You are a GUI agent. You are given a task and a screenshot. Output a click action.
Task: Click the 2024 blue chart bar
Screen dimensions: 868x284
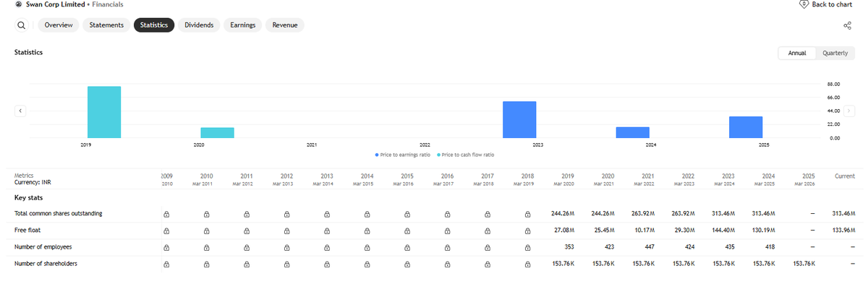pos(632,132)
